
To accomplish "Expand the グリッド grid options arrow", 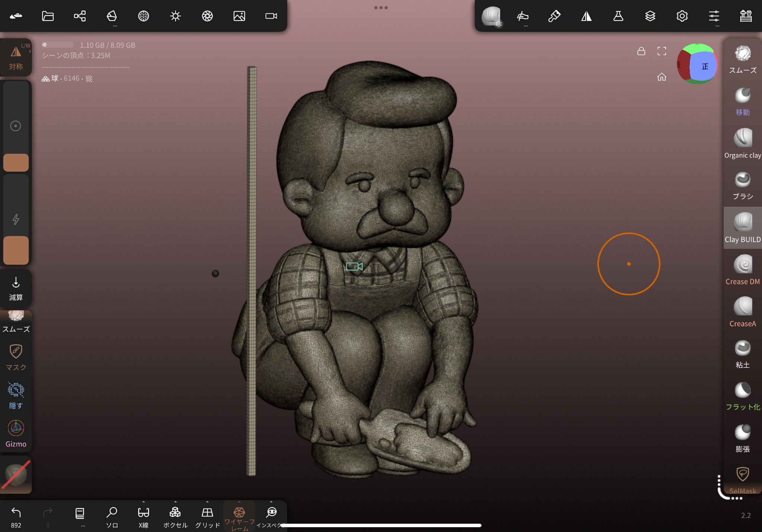I will [207, 502].
